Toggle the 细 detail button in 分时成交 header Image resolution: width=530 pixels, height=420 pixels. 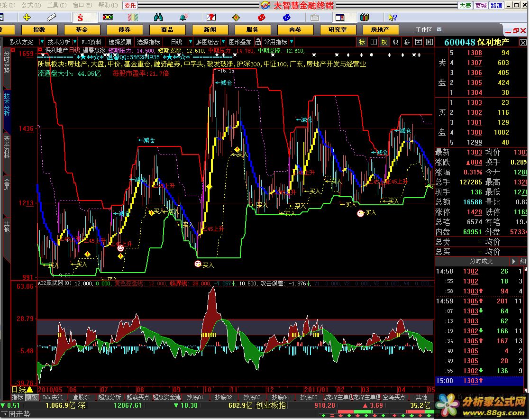click(x=523, y=261)
